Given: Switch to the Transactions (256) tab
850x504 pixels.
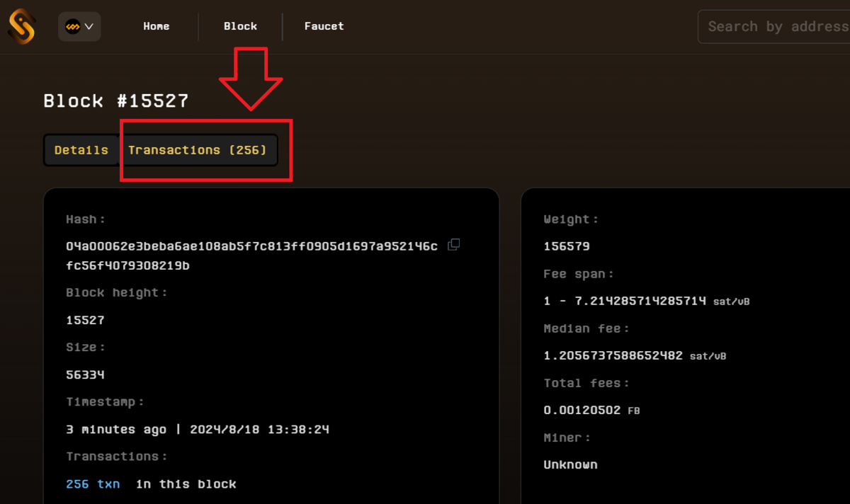Looking at the screenshot, I should point(198,150).
